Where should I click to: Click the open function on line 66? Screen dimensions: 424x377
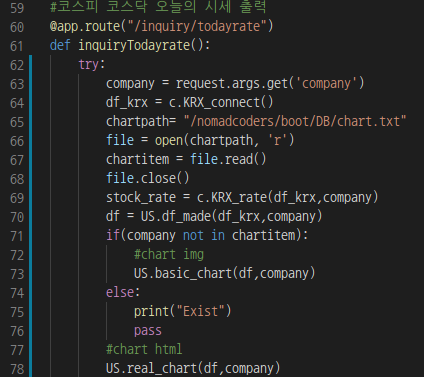[169, 140]
